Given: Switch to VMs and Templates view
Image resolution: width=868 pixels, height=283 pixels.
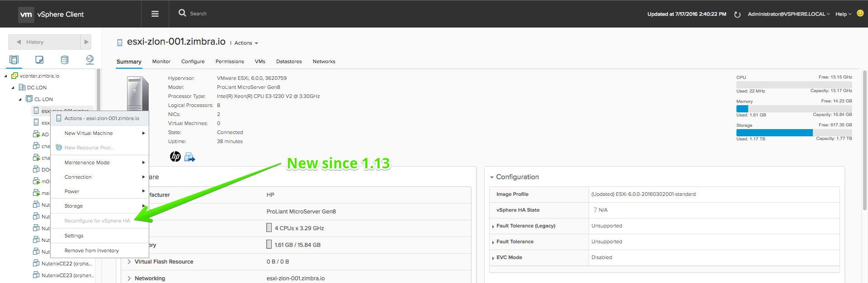Looking at the screenshot, I should pyautogui.click(x=39, y=60).
